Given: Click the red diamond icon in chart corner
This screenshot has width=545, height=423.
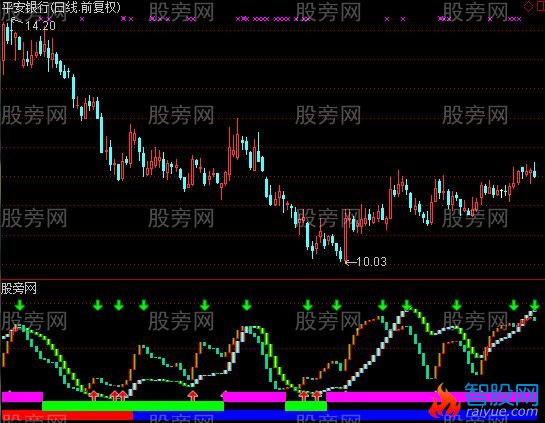Looking at the screenshot, I should (x=528, y=6).
